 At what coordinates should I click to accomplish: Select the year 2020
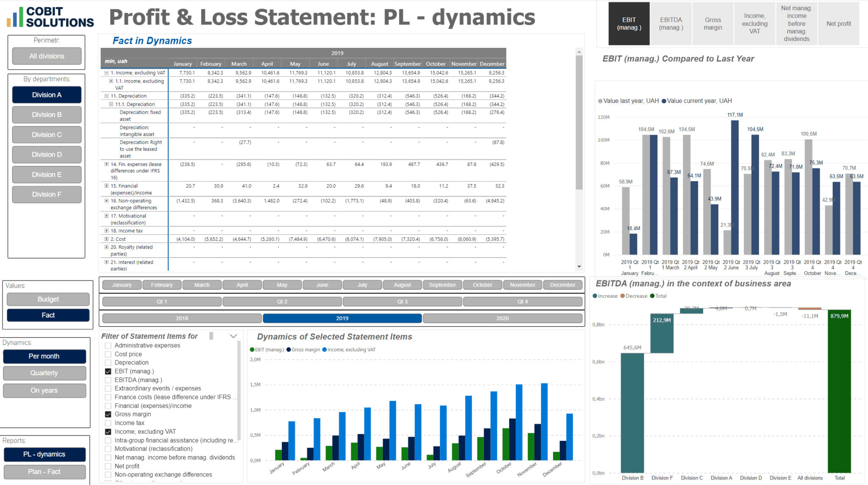(x=503, y=318)
